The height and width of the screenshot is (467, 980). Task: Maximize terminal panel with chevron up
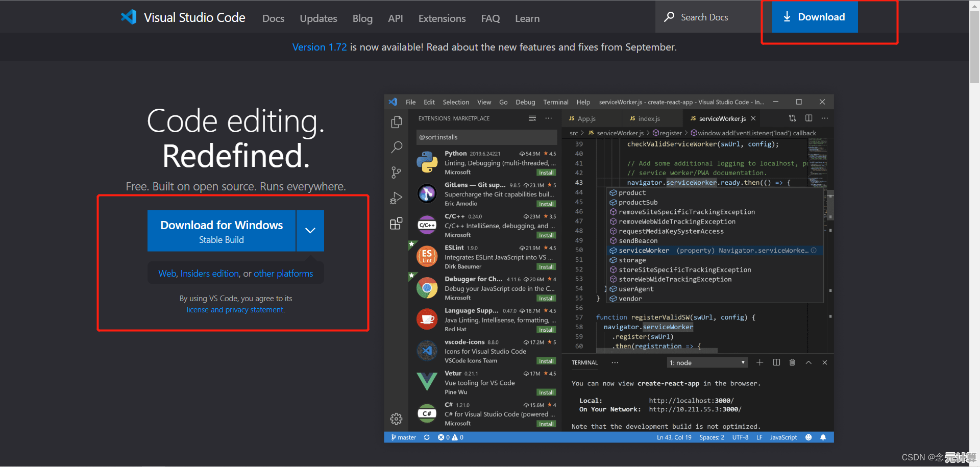tap(808, 362)
